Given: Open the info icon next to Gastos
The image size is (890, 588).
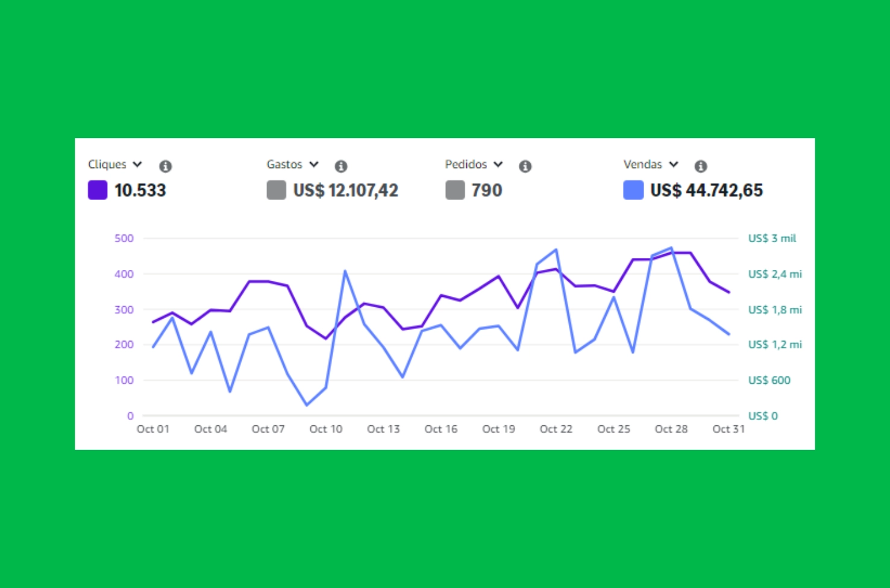Looking at the screenshot, I should [x=340, y=166].
